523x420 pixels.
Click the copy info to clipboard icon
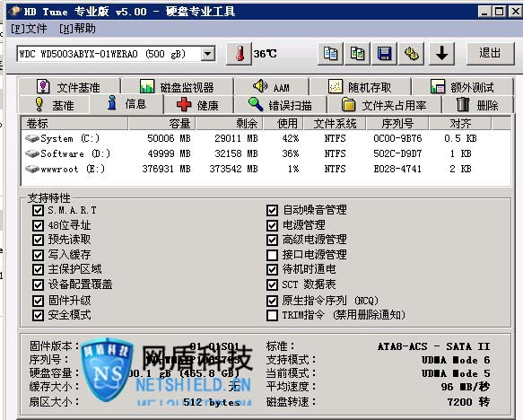coord(330,54)
